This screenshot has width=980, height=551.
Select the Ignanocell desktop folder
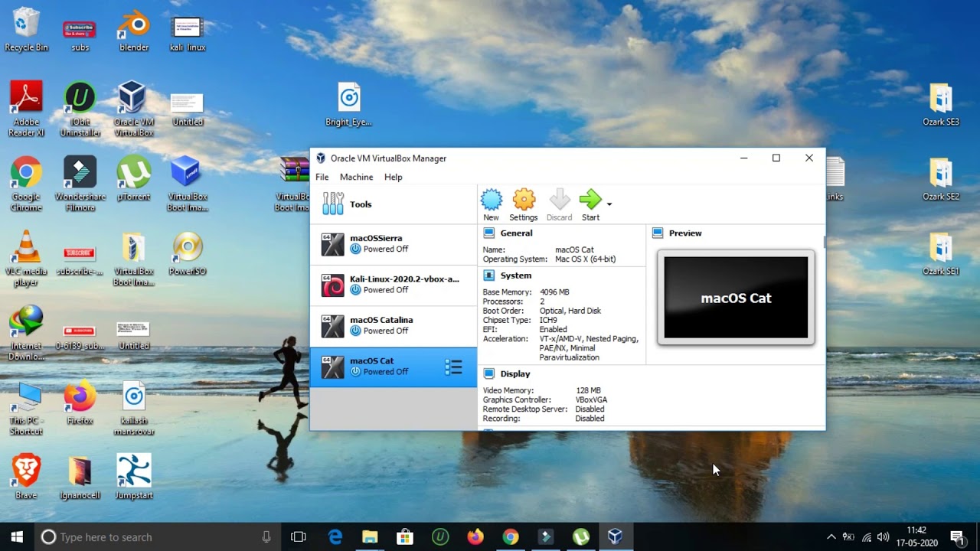point(80,478)
